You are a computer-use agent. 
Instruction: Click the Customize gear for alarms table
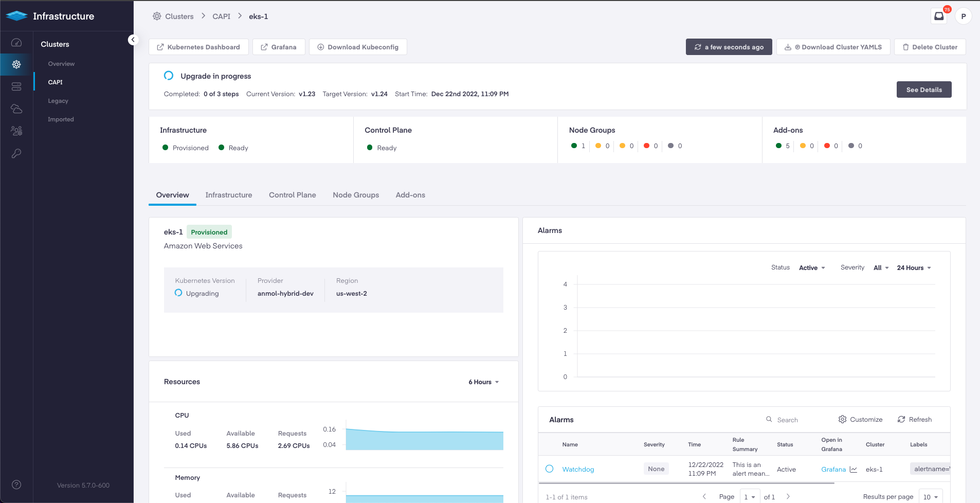860,420
